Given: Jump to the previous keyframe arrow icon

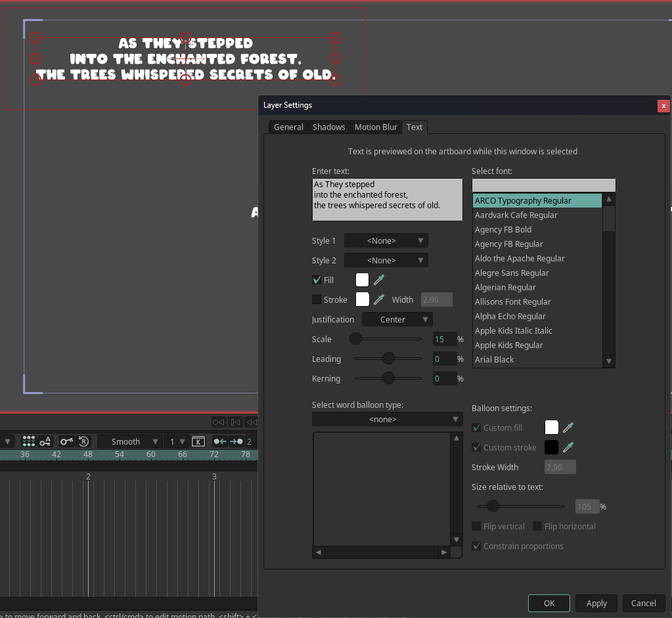Looking at the screenshot, I should pos(220,441).
